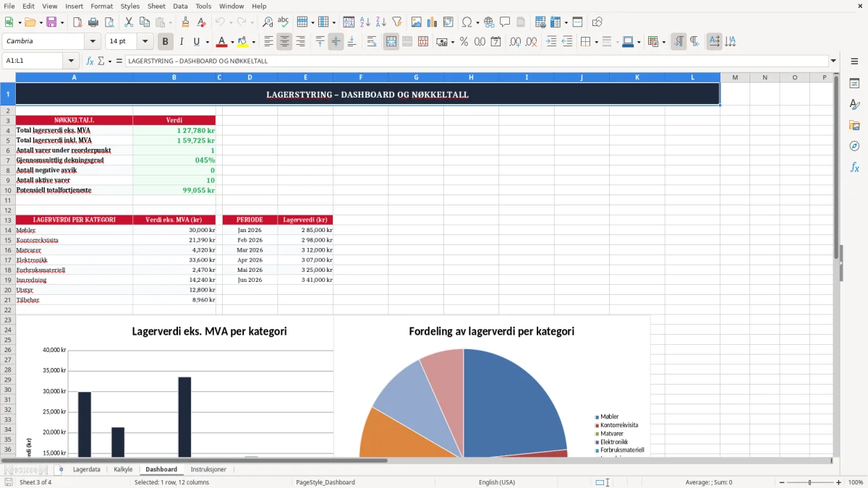Expand Borders dropdown arrow
The height and width of the screenshot is (488, 868).
coord(596,42)
